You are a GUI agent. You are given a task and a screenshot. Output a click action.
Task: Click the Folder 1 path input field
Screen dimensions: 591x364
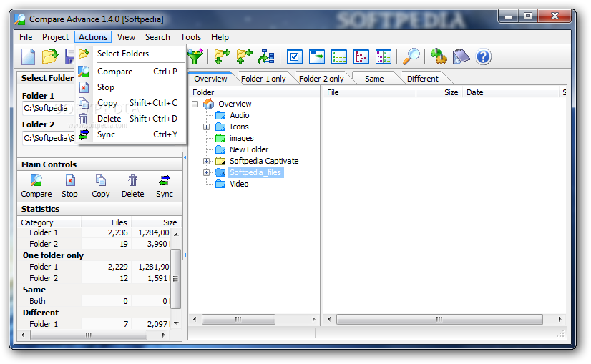click(48, 108)
